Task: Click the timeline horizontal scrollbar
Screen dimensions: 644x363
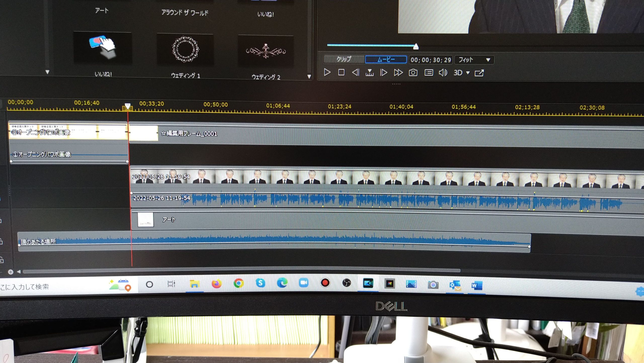Action: pos(242,271)
